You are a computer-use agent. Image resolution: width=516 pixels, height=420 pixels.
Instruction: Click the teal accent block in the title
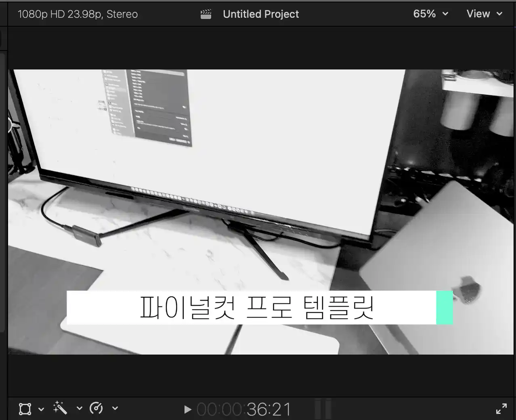(x=444, y=307)
